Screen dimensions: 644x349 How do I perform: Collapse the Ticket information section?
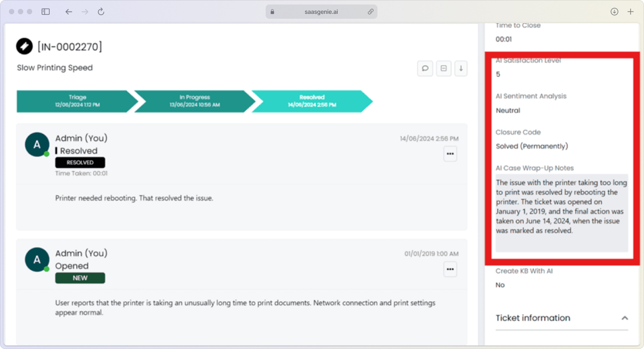(x=625, y=318)
